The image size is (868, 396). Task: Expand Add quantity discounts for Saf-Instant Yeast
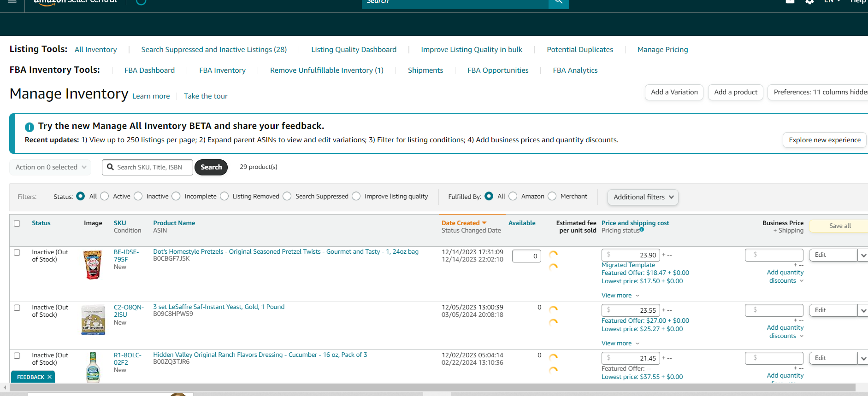point(785,332)
